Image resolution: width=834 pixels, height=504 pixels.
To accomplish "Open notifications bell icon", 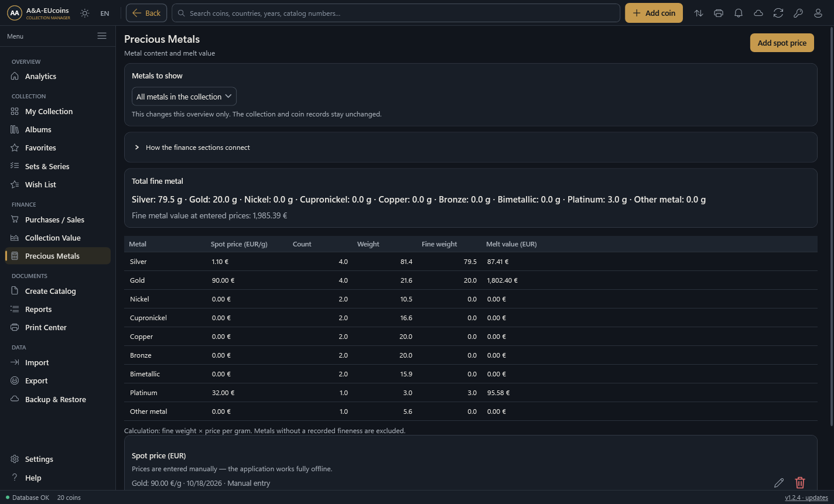I will [739, 13].
